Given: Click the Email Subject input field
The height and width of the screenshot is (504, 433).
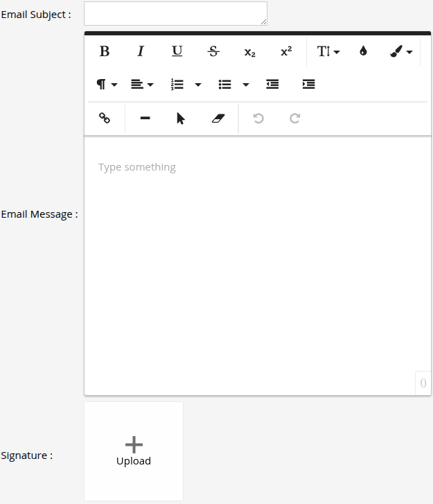Looking at the screenshot, I should (175, 13).
